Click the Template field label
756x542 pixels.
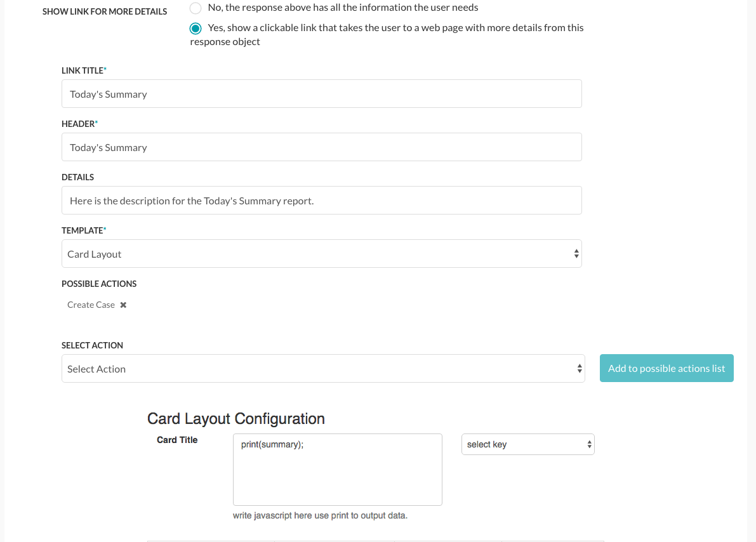pos(83,230)
